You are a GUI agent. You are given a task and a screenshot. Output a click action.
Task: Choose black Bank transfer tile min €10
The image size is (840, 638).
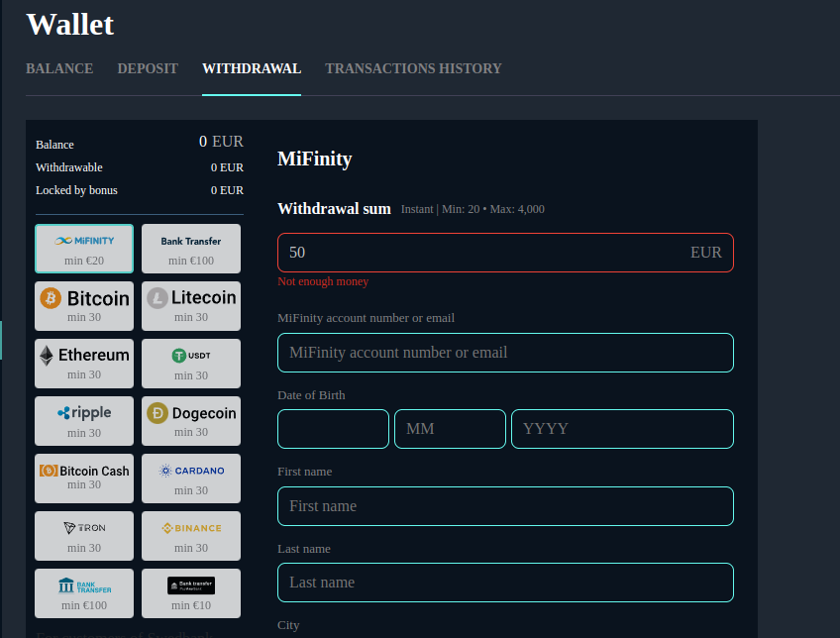(191, 593)
